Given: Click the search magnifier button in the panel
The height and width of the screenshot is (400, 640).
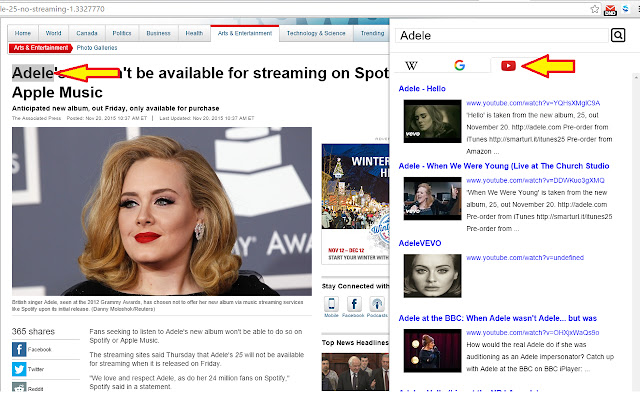Looking at the screenshot, I should 618,35.
